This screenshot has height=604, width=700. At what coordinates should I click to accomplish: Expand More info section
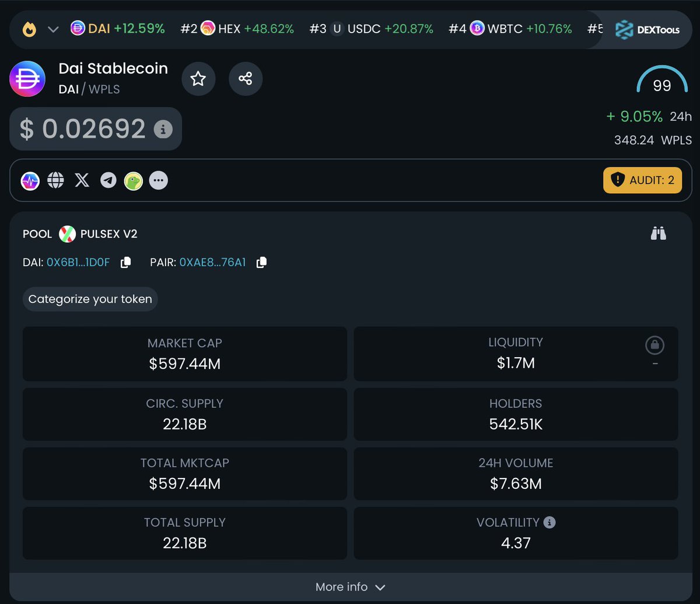[x=350, y=587]
